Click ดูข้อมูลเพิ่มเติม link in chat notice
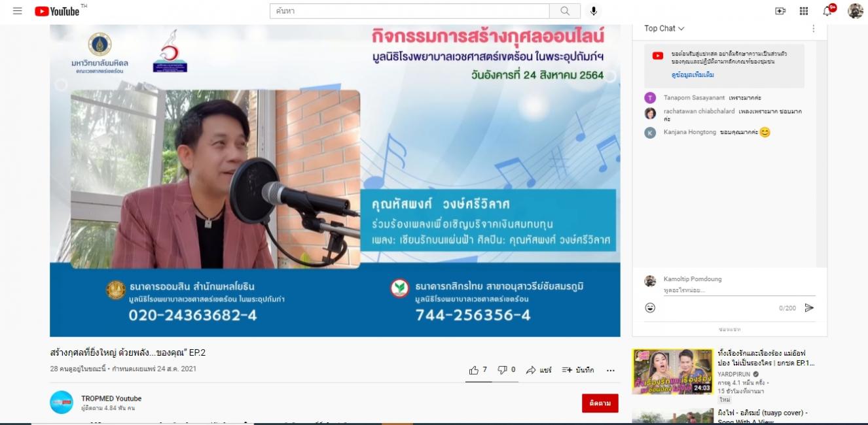This screenshot has width=868, height=425. [x=693, y=75]
